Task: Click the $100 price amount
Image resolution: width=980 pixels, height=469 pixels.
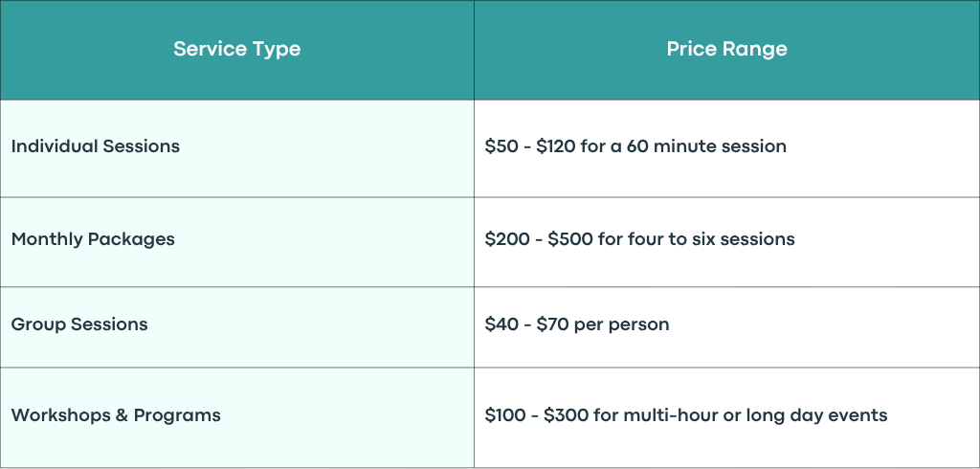Action: (505, 415)
